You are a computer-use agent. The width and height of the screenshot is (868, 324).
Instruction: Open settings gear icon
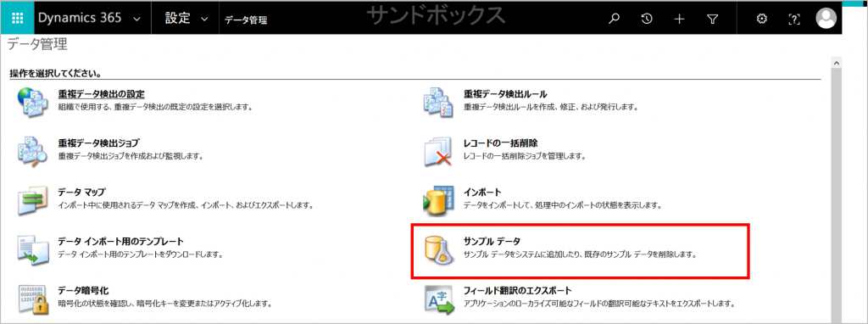762,19
